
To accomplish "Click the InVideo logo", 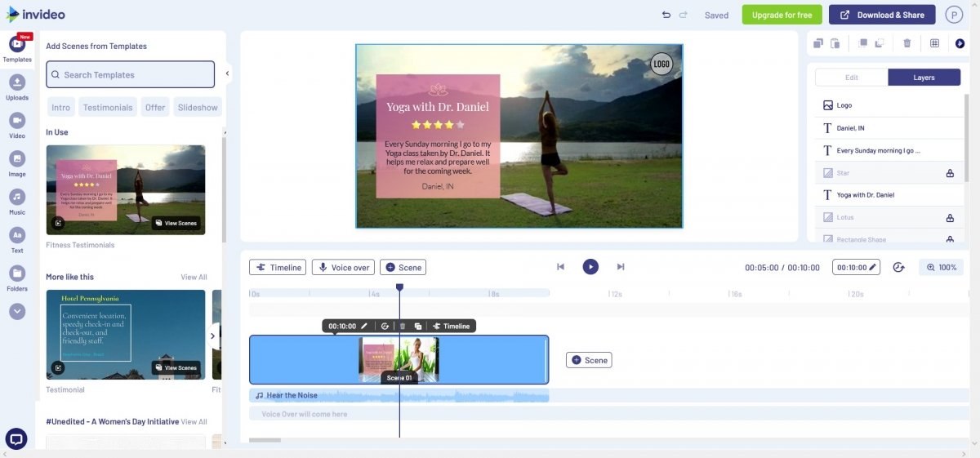I will point(35,15).
